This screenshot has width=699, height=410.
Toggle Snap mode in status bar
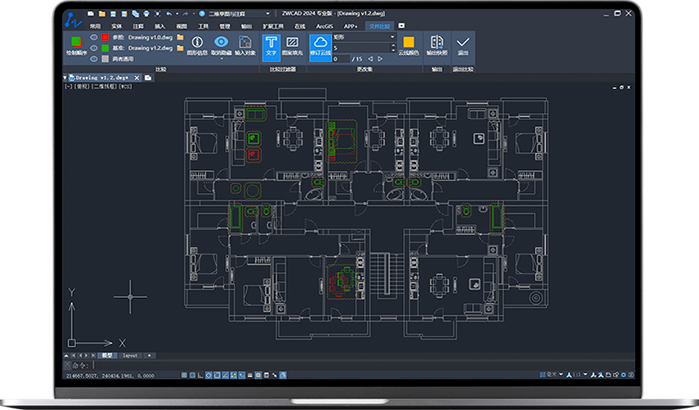[x=184, y=375]
